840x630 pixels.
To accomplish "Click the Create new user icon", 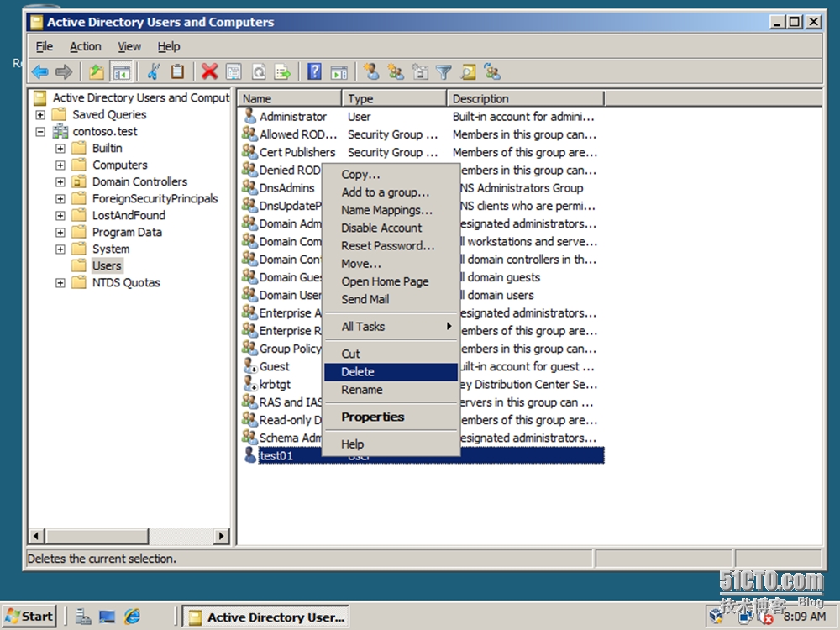I will click(x=370, y=71).
